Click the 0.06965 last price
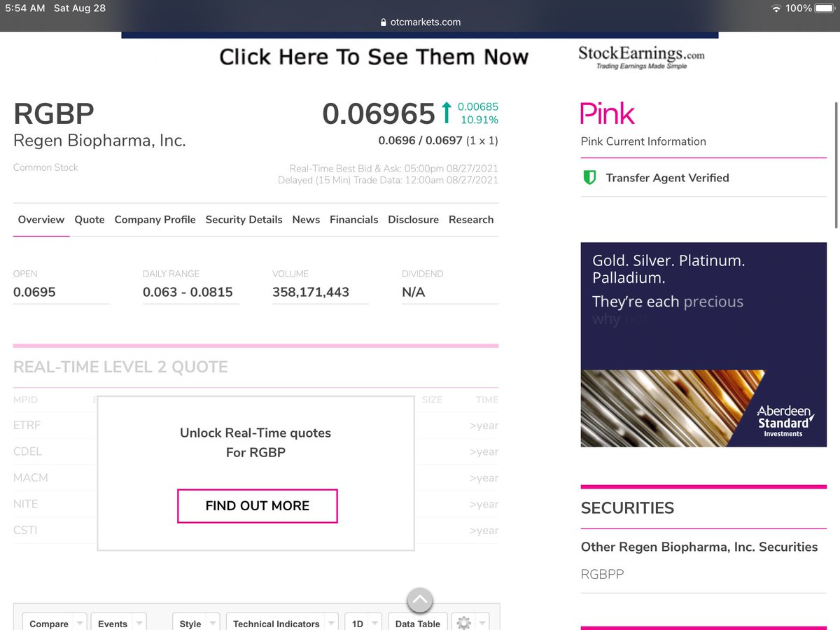This screenshot has height=630, width=840. coord(379,113)
